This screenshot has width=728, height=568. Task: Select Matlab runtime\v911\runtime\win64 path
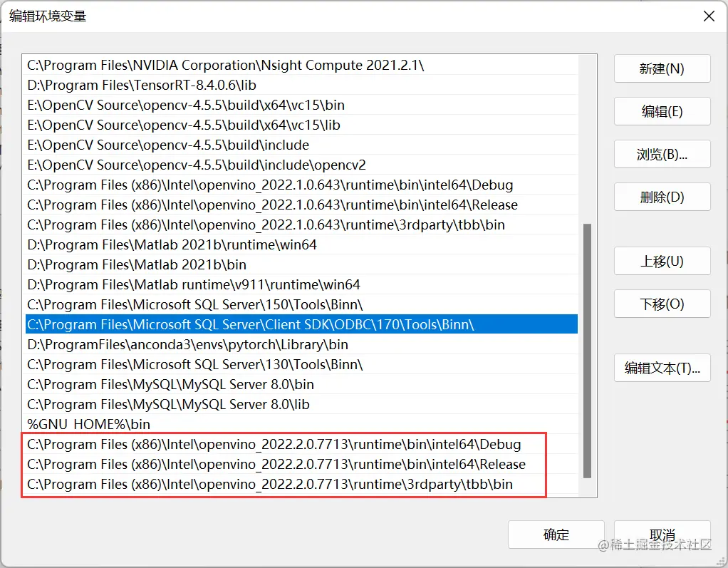(x=302, y=284)
